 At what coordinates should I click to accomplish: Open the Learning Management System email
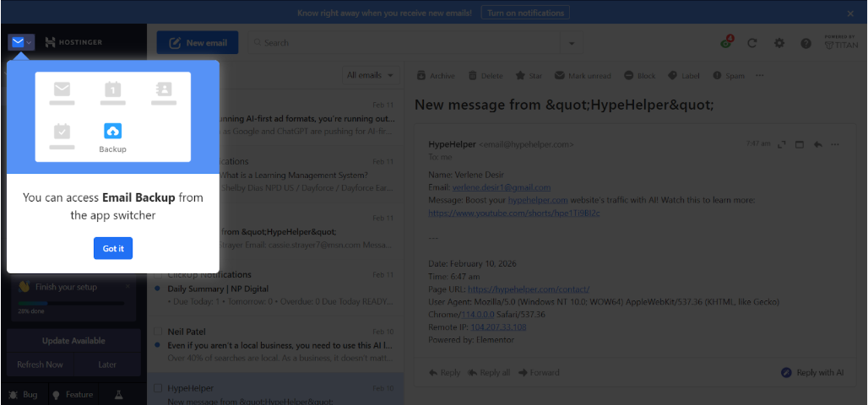(x=275, y=175)
